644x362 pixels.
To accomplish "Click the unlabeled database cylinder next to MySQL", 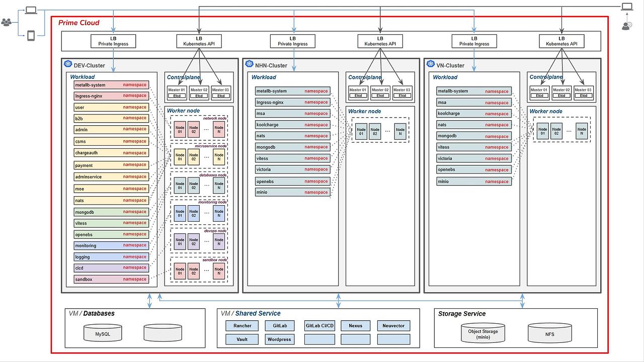I will click(163, 333).
